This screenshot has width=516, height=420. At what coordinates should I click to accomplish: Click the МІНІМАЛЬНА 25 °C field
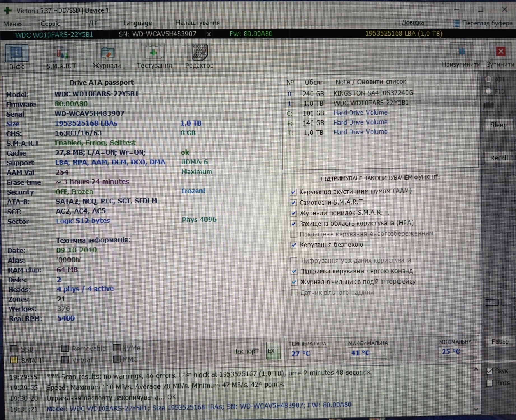pyautogui.click(x=458, y=351)
